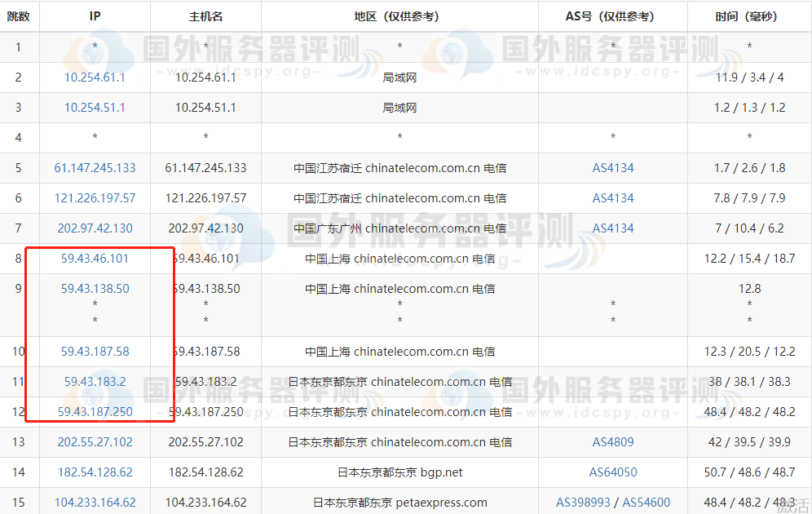Open the AS4809 link

(613, 442)
